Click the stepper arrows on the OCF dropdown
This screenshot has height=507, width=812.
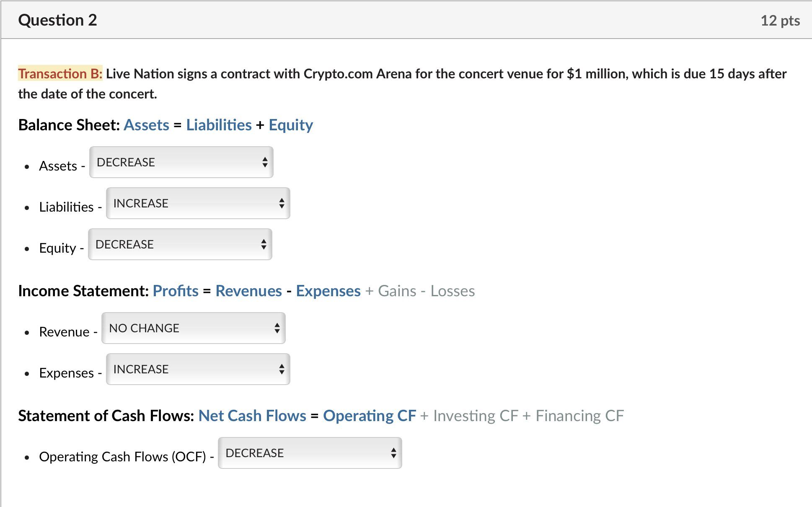[394, 453]
